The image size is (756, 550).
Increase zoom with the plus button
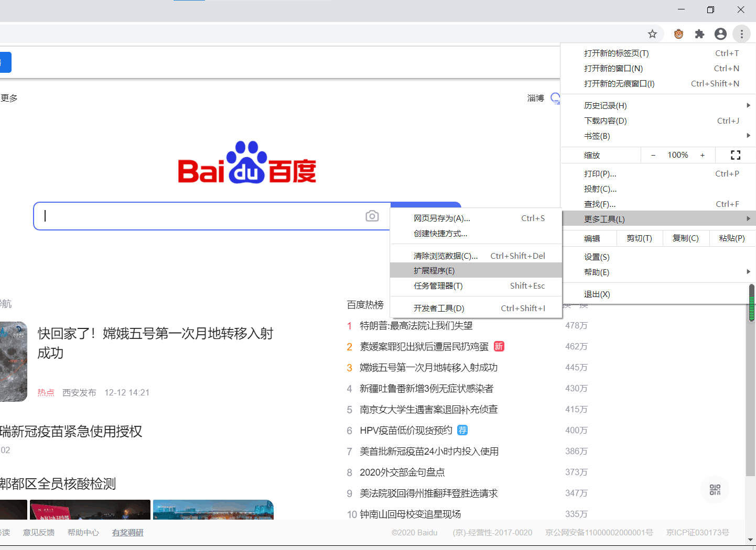tap(703, 155)
